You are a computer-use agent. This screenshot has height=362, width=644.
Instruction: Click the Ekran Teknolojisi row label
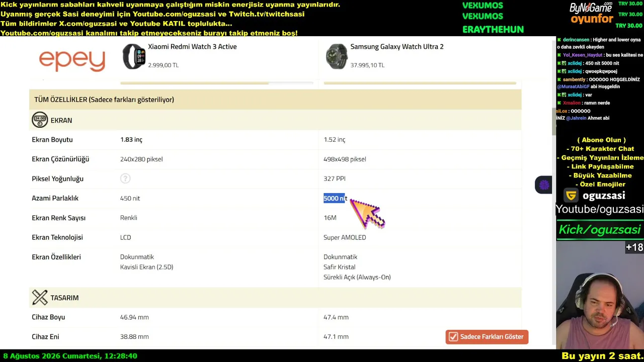pyautogui.click(x=57, y=237)
